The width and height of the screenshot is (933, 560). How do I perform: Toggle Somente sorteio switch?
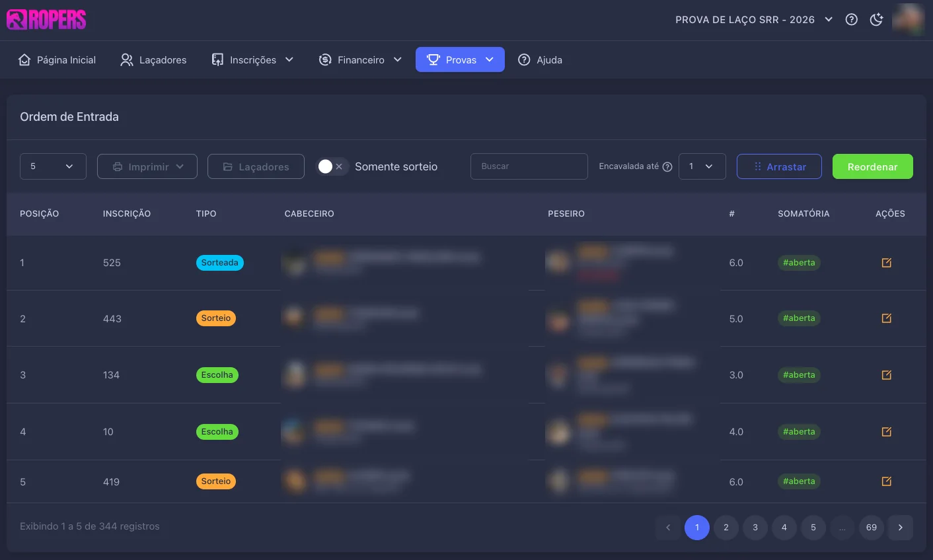click(x=332, y=166)
